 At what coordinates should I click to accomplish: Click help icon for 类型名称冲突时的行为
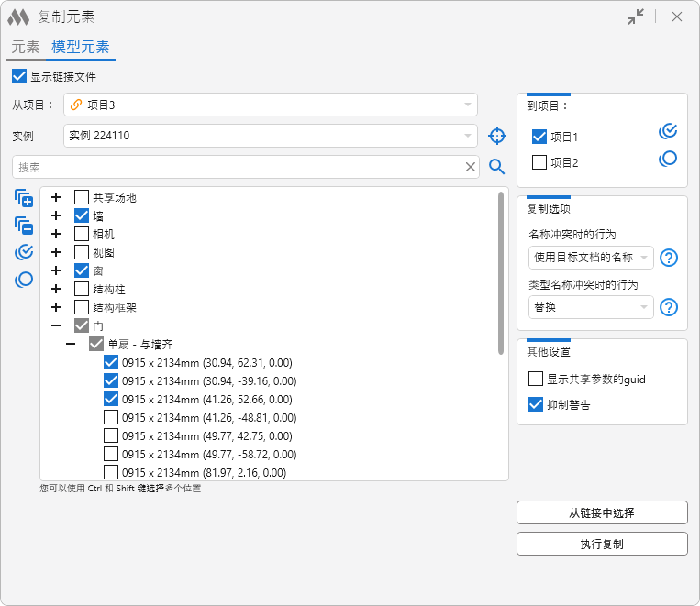point(669,307)
